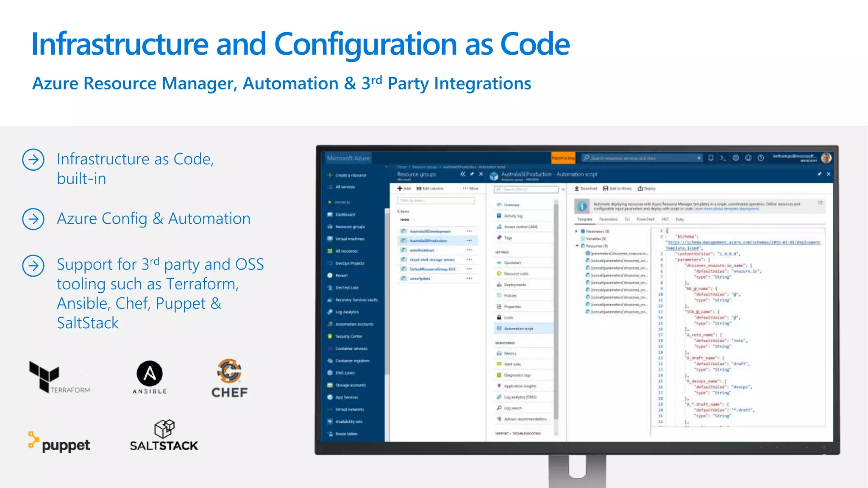Open the notifications bell in the Azure portal
Image resolution: width=868 pixels, height=488 pixels.
point(711,158)
